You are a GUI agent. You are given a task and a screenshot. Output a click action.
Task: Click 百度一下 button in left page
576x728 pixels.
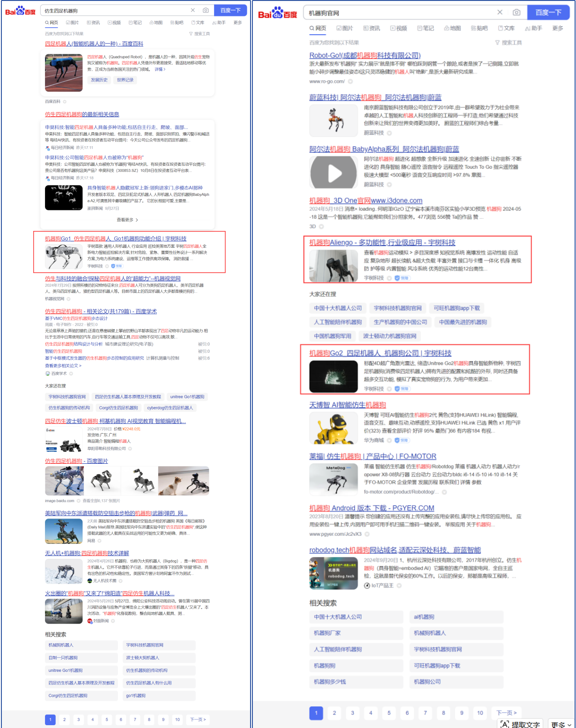click(x=230, y=10)
